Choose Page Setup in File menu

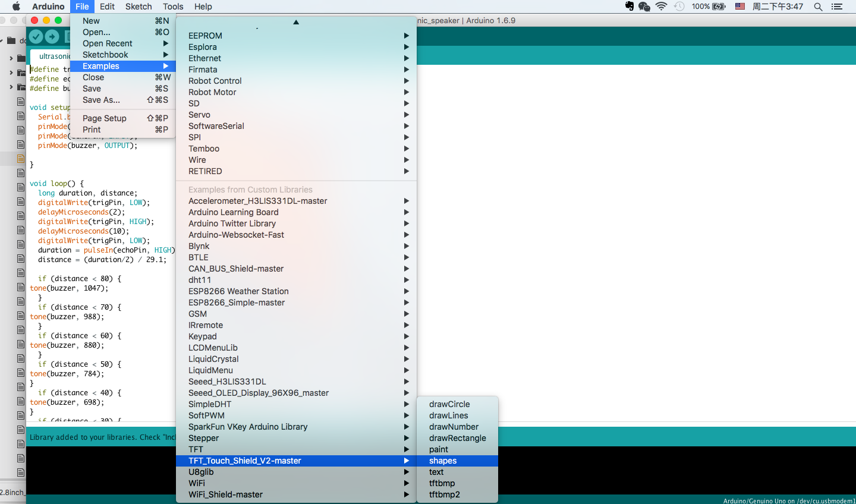[x=105, y=118]
